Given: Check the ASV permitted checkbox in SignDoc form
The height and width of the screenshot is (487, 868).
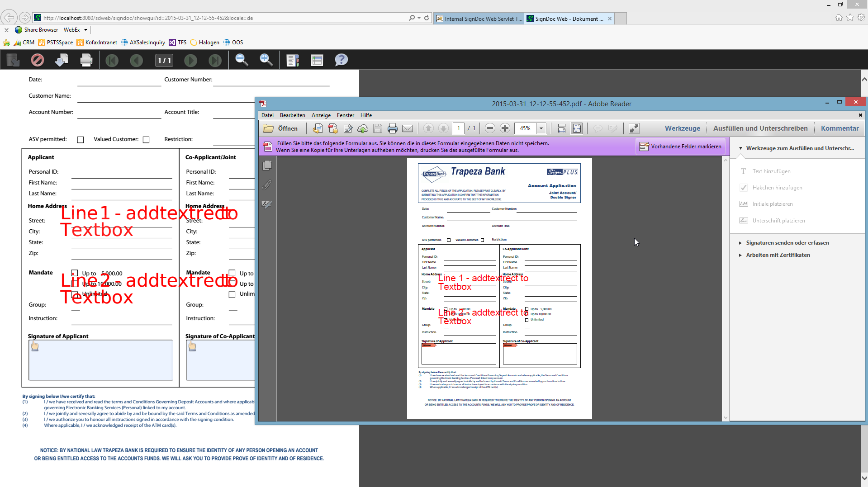Looking at the screenshot, I should (x=81, y=140).
